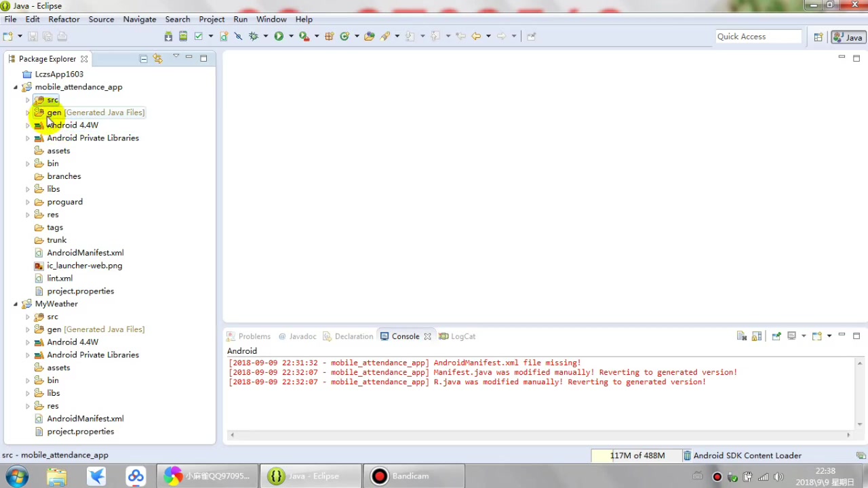
Task: Click the Run external tools icon
Action: 304,37
